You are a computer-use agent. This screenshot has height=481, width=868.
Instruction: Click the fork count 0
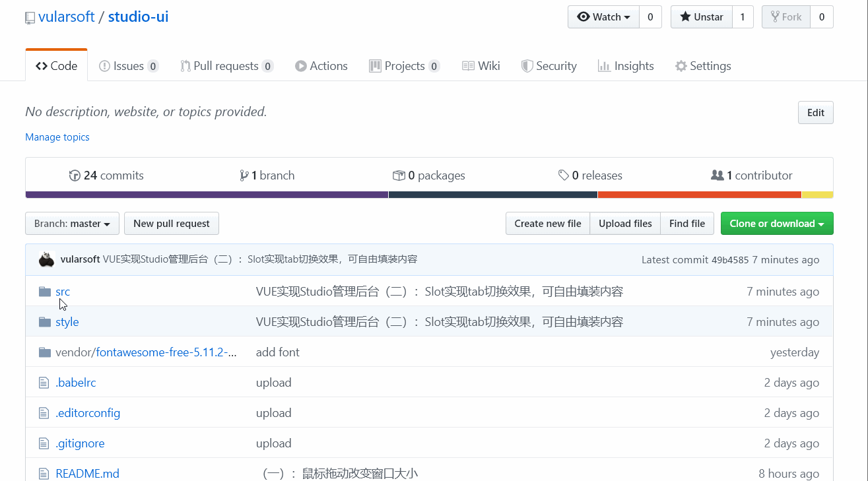coord(822,17)
